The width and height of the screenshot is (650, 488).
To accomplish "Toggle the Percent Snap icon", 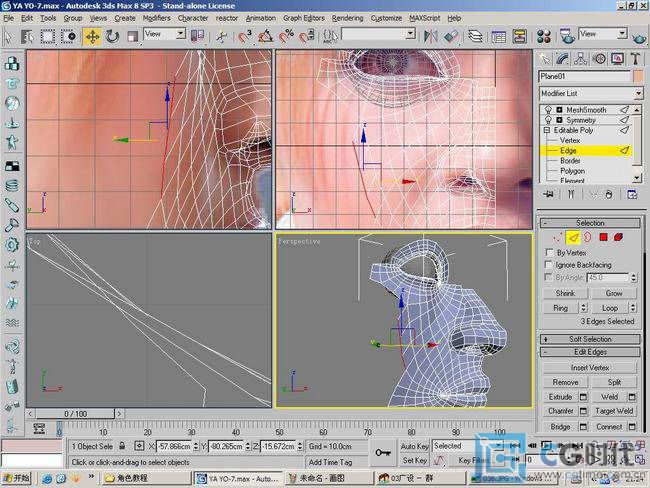I will pyautogui.click(x=286, y=36).
